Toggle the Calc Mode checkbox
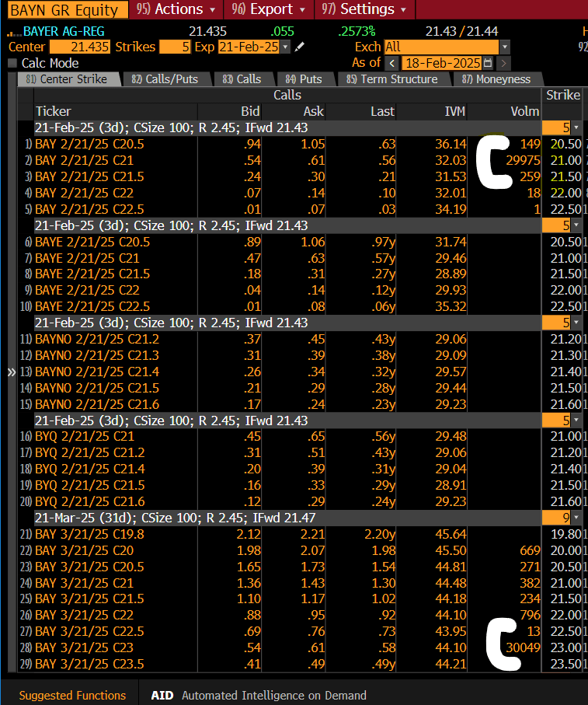The image size is (588, 705). (12, 63)
